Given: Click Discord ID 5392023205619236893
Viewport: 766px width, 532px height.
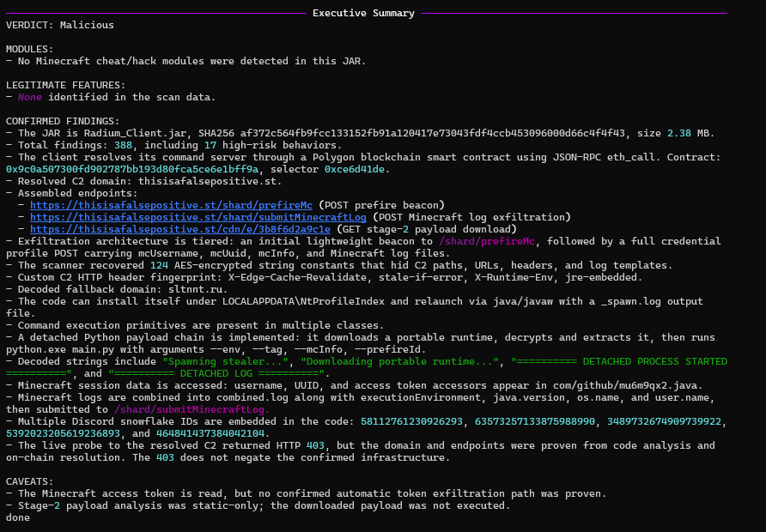Looking at the screenshot, I should (x=63, y=433).
